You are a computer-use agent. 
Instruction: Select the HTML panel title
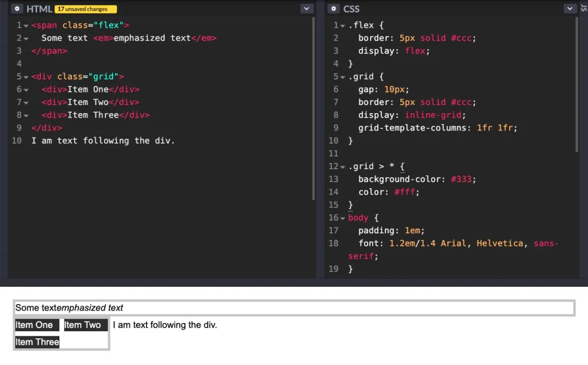[x=40, y=9]
